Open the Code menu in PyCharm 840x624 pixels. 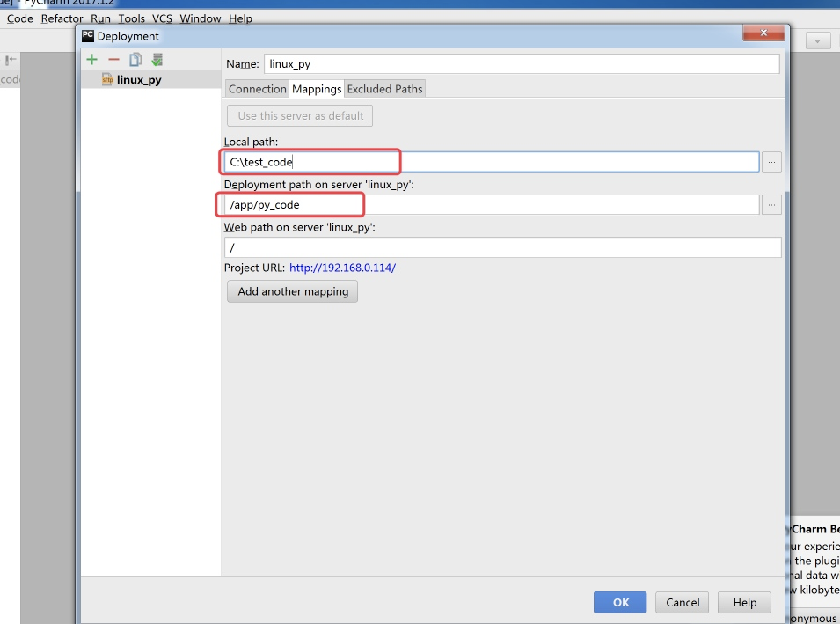tap(20, 18)
